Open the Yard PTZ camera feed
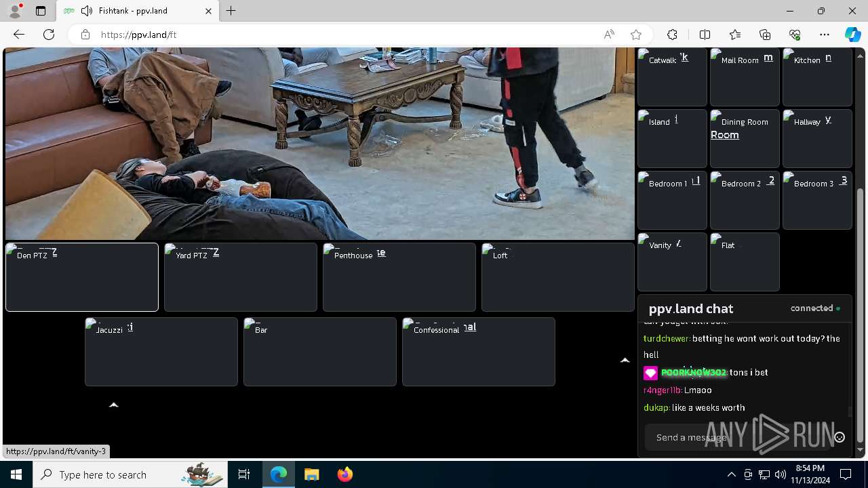The height and width of the screenshot is (488, 868). (241, 277)
